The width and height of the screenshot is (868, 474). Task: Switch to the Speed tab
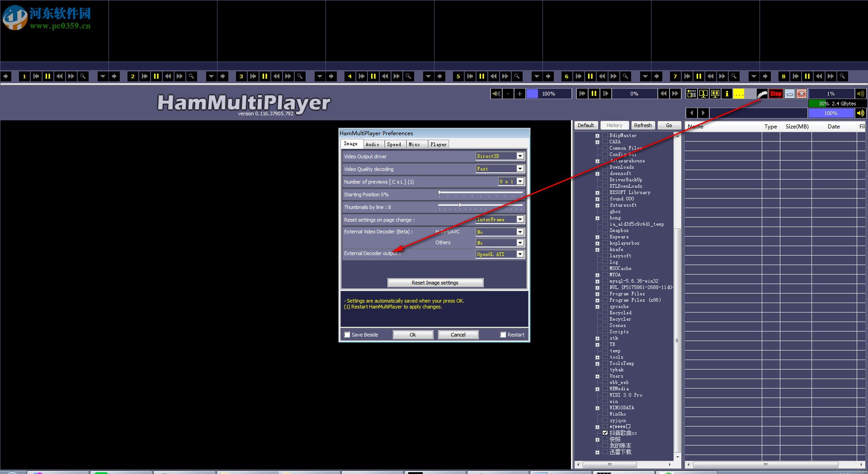pyautogui.click(x=394, y=144)
